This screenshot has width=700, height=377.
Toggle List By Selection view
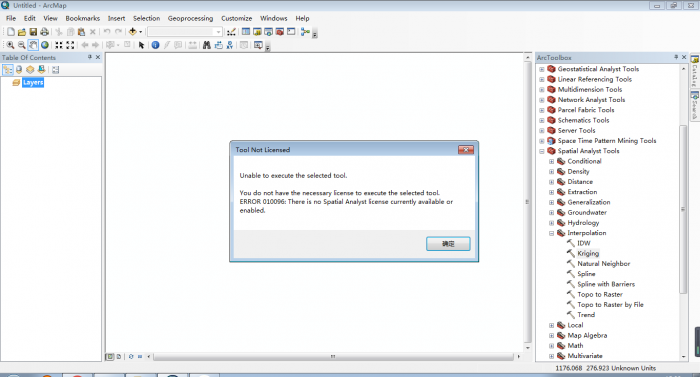click(42, 70)
